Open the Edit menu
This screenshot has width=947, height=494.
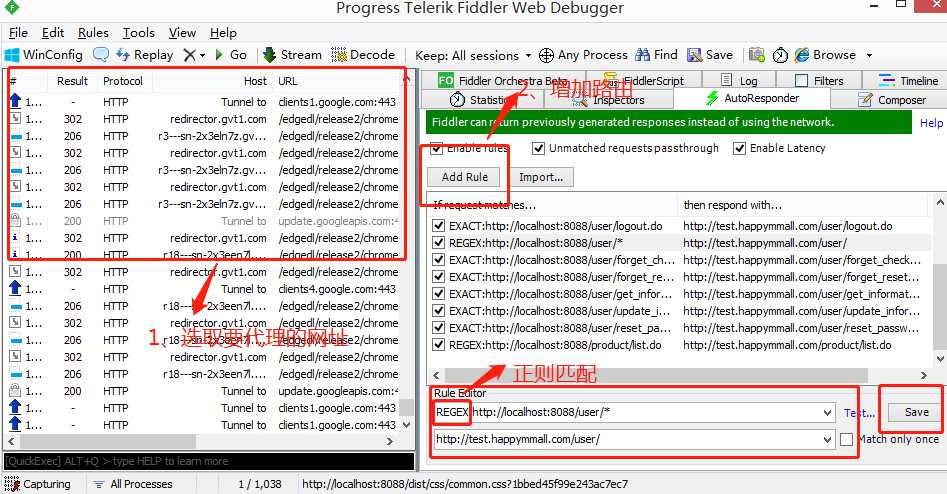53,33
